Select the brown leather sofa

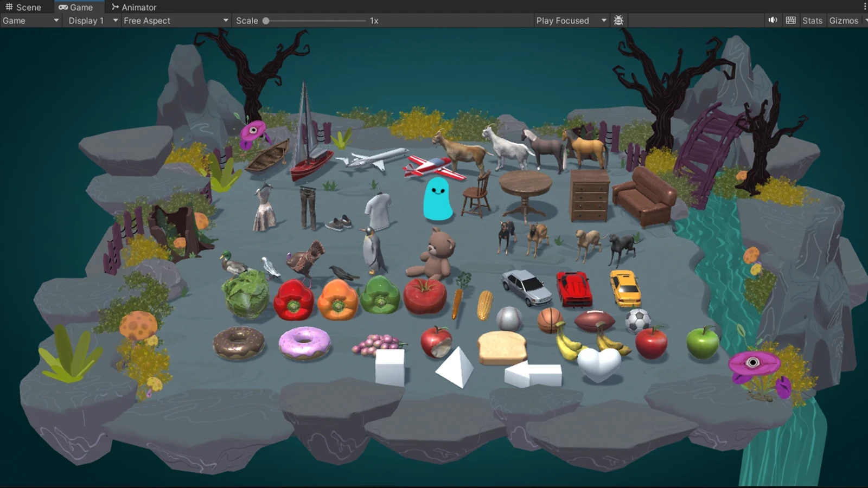(646, 196)
